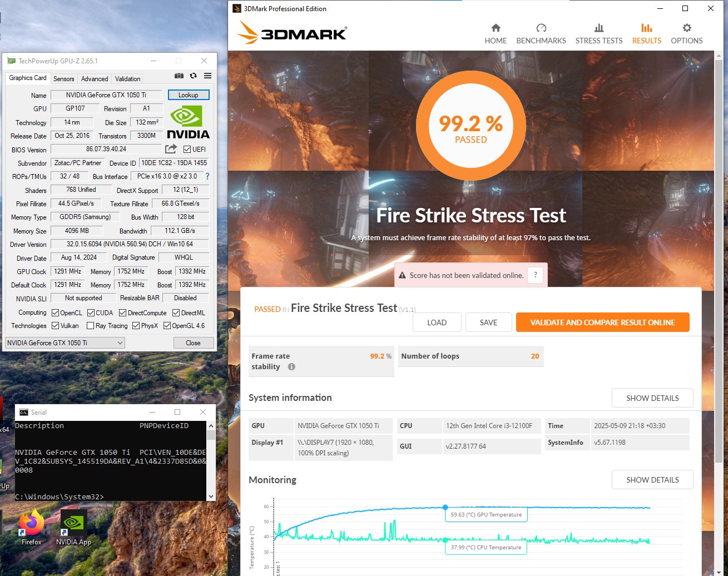Click Release Date Oct 25, 2016 field
Screen dimensions: 728x576
(72, 136)
